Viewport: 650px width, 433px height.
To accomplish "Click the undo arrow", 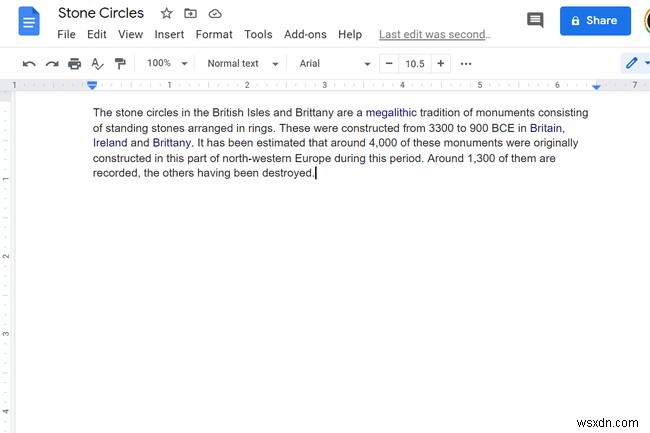I will coord(29,64).
